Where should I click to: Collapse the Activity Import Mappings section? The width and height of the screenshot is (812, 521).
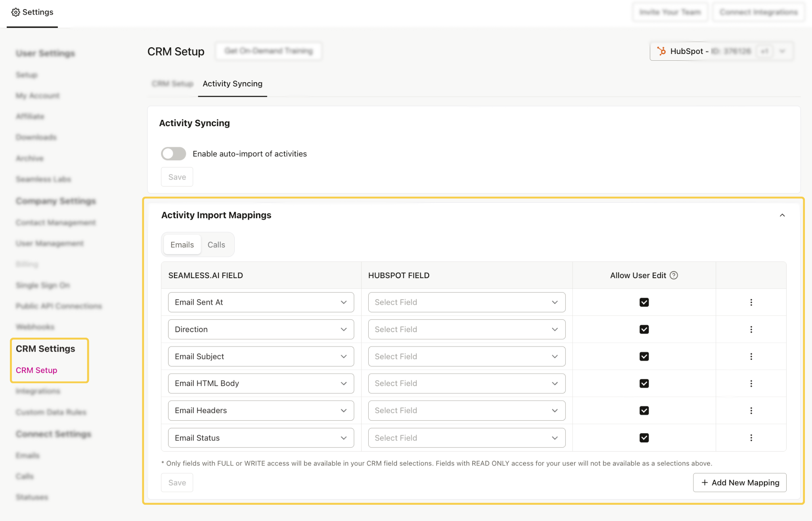pos(782,215)
